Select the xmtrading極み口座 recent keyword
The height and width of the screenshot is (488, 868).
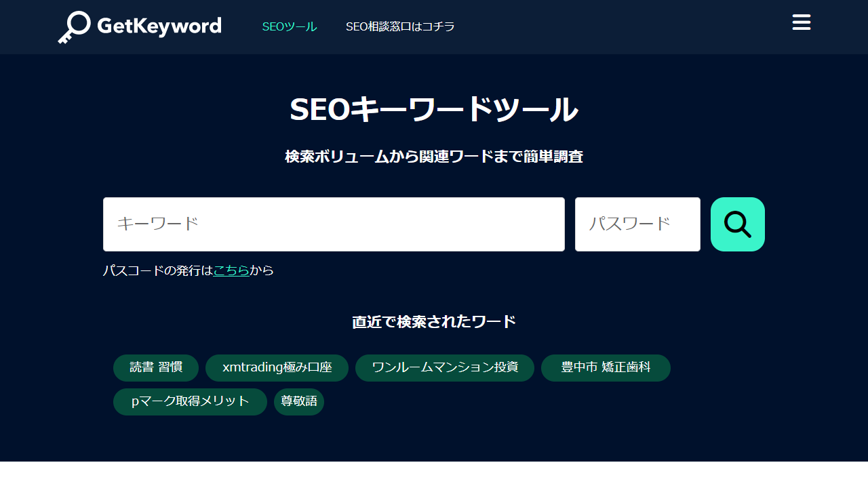277,368
